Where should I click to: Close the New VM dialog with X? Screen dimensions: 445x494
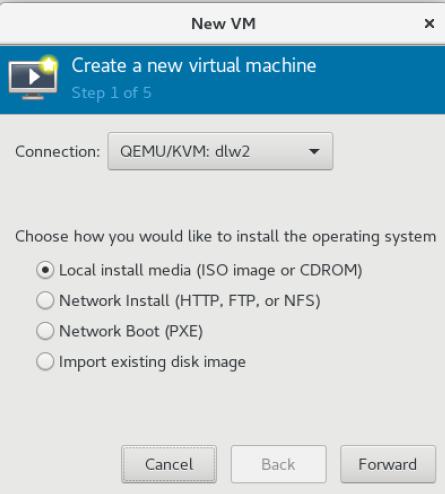point(429,24)
